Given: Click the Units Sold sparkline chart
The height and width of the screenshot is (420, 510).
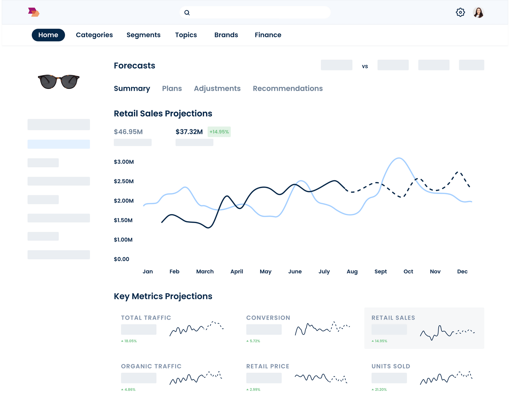Looking at the screenshot, I should [446, 379].
